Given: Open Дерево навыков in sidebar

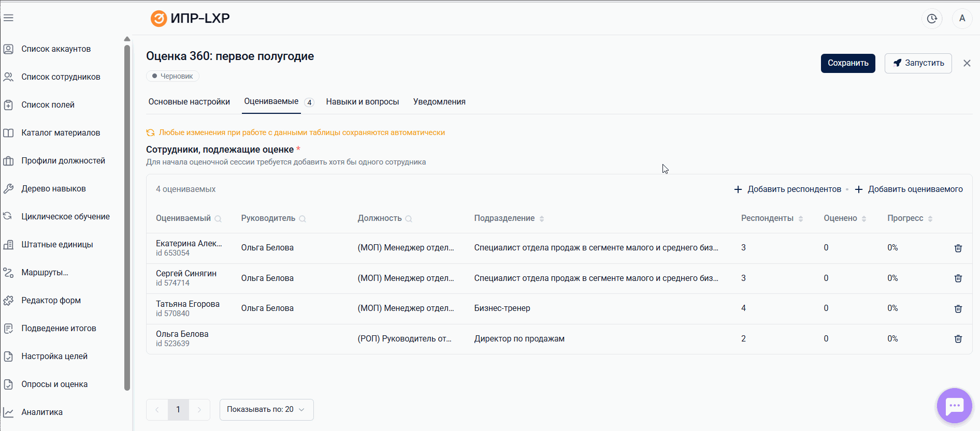Looking at the screenshot, I should click(53, 189).
